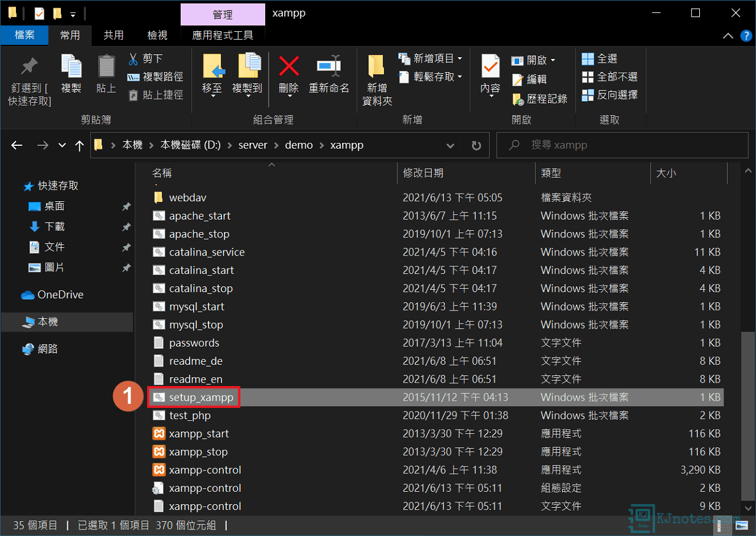Viewport: 756px width, 536px height.
Task: Click the Edit (編輯) command
Action: tap(529, 79)
